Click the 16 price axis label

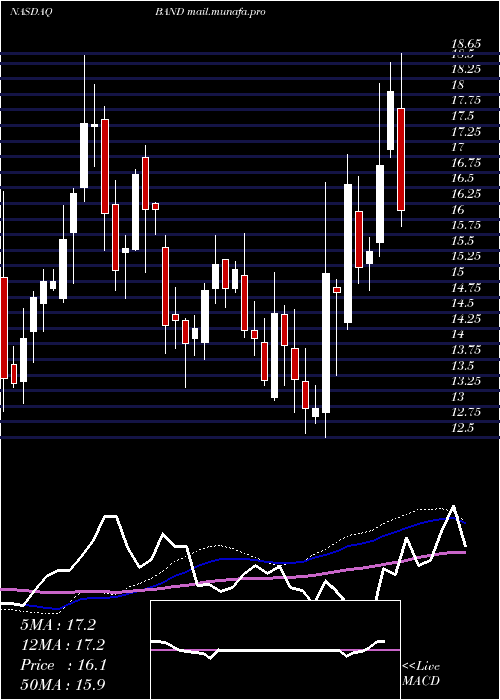coord(458,210)
